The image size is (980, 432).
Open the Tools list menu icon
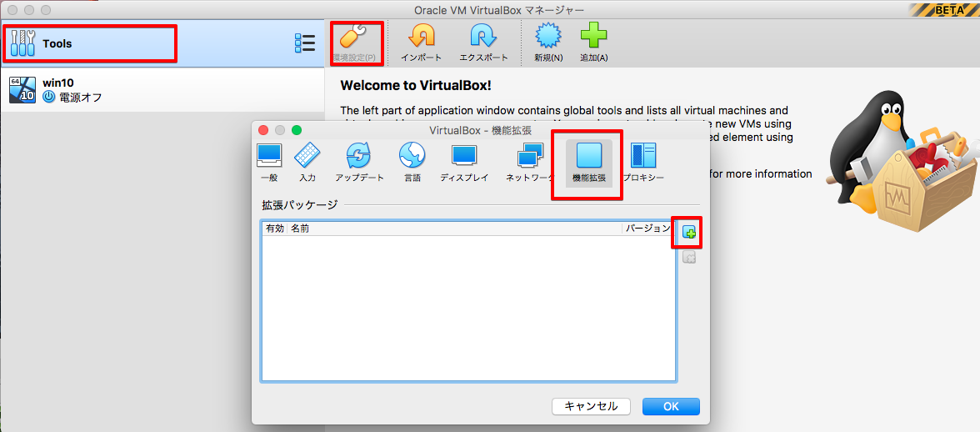304,43
